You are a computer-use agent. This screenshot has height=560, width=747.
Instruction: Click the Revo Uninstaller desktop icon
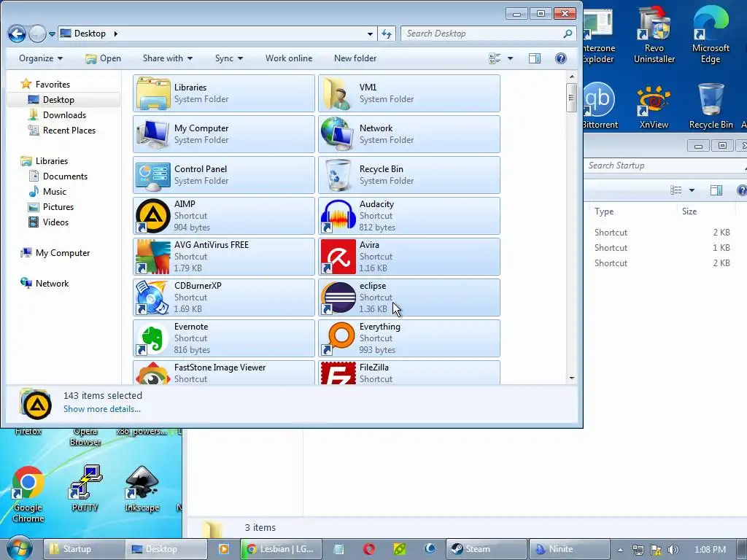click(654, 34)
